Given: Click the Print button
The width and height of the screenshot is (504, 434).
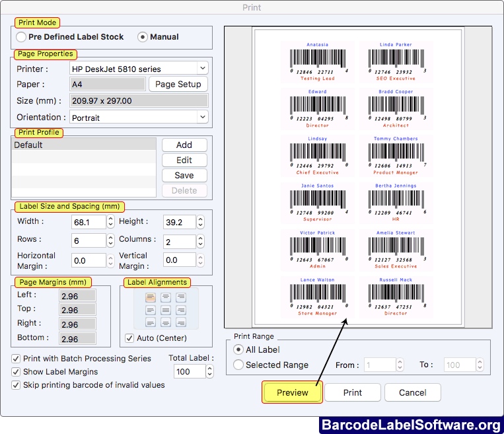Looking at the screenshot, I should pyautogui.click(x=353, y=392).
